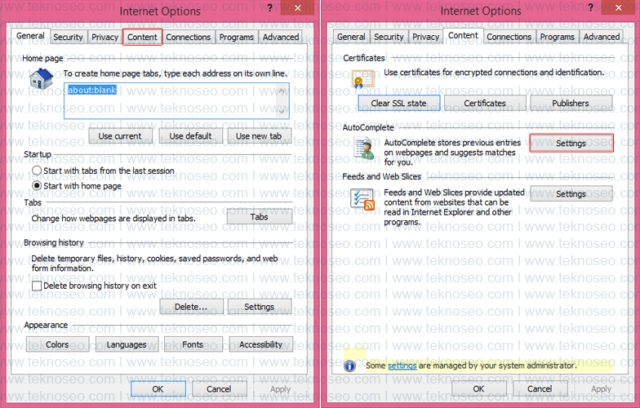
Task: Click the help question mark in left window
Action: (x=270, y=7)
